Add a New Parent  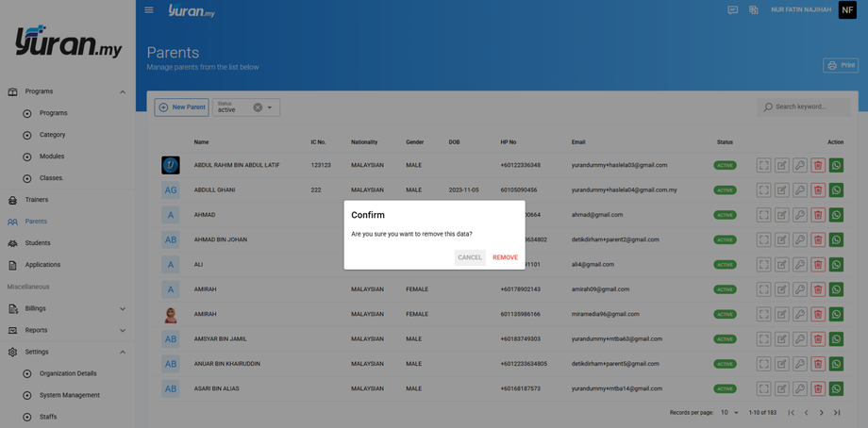pos(181,107)
